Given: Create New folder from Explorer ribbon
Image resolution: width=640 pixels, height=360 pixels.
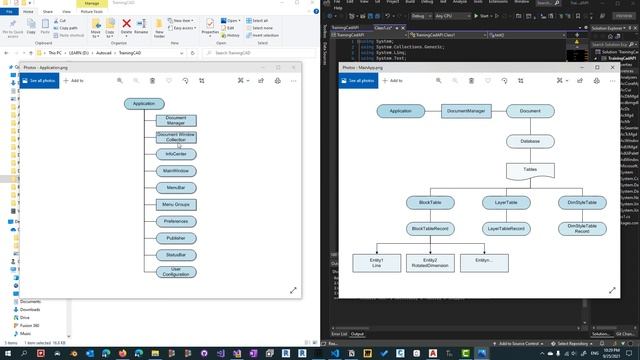Looking at the screenshot, I should pos(159,28).
